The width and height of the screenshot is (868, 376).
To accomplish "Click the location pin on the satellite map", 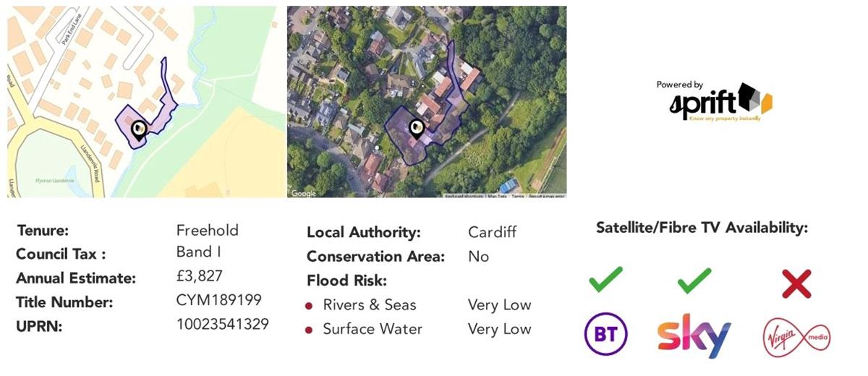I will coord(416,128).
